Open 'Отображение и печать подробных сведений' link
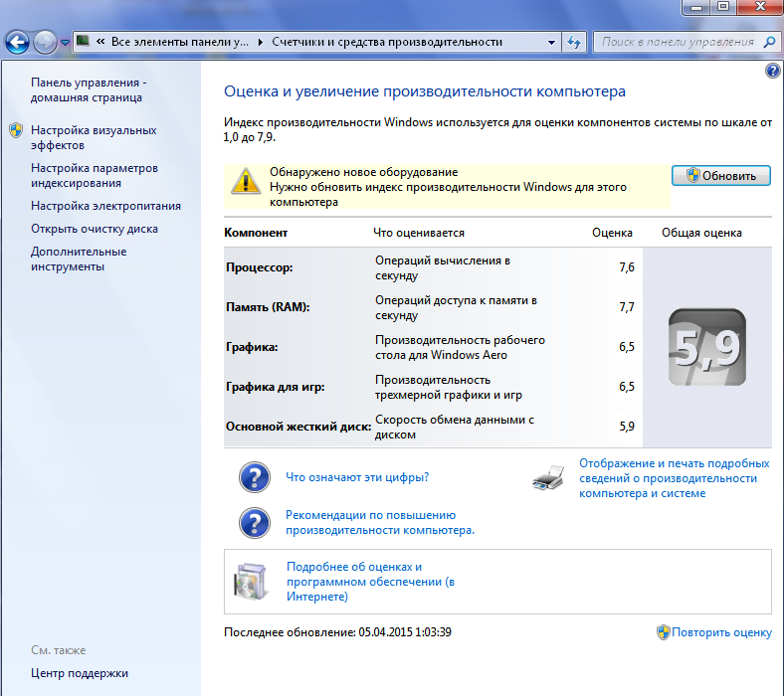Image resolution: width=784 pixels, height=696 pixels. tap(674, 478)
